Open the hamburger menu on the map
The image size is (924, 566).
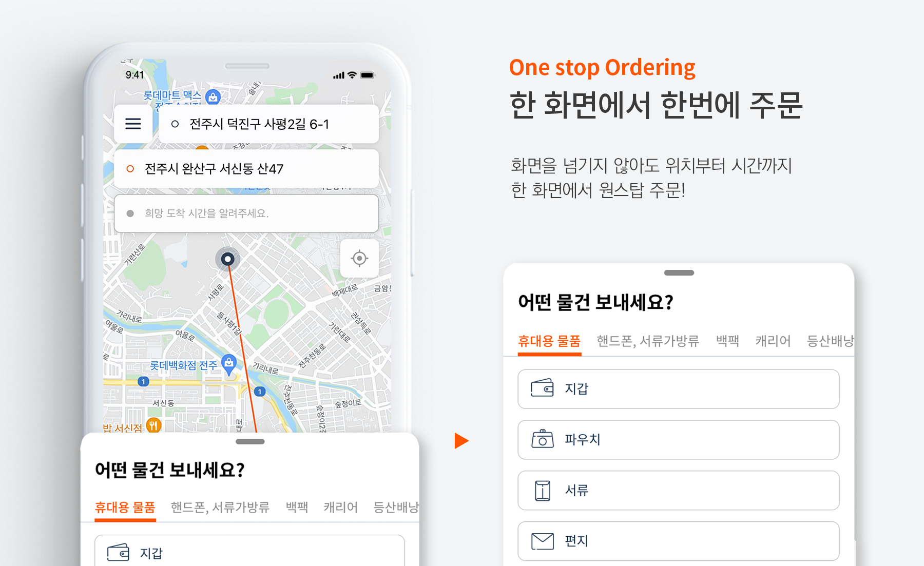(133, 124)
